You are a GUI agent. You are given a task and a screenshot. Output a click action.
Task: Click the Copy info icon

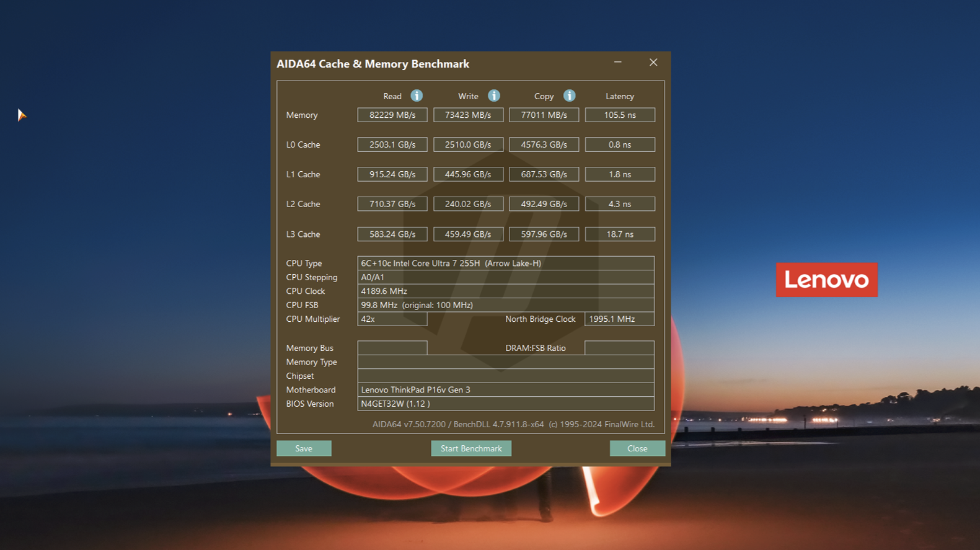pyautogui.click(x=569, y=95)
